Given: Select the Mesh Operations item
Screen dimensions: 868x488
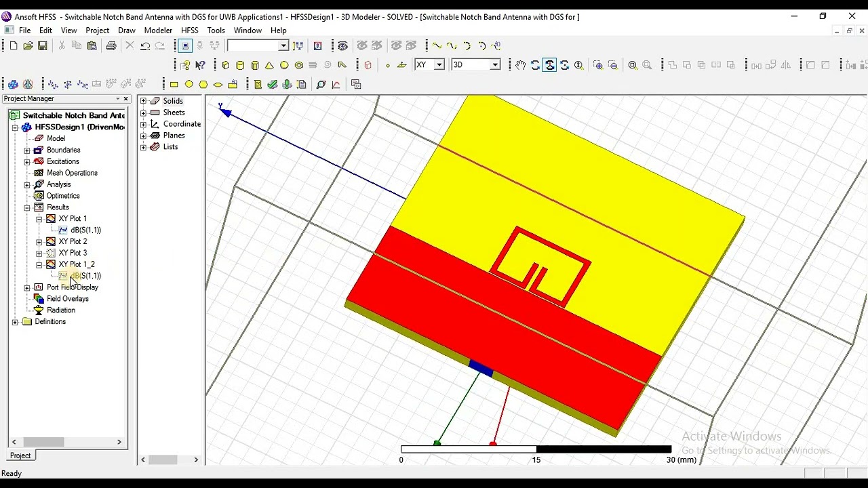Looking at the screenshot, I should [x=72, y=173].
